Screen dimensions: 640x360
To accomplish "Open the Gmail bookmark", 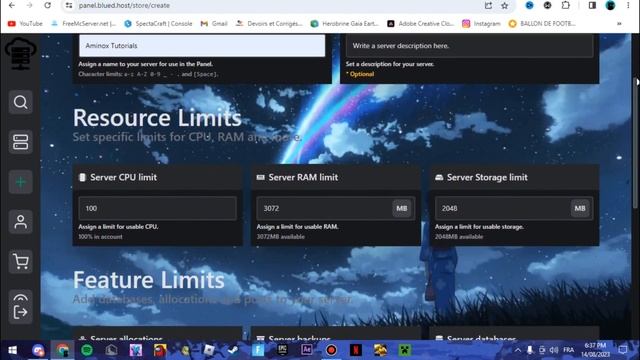I will 213,24.
